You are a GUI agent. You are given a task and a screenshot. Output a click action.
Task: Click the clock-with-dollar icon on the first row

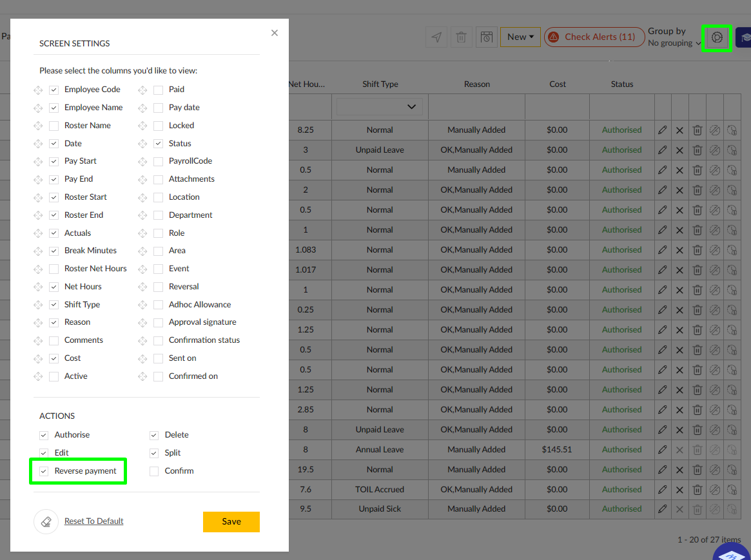coord(732,130)
